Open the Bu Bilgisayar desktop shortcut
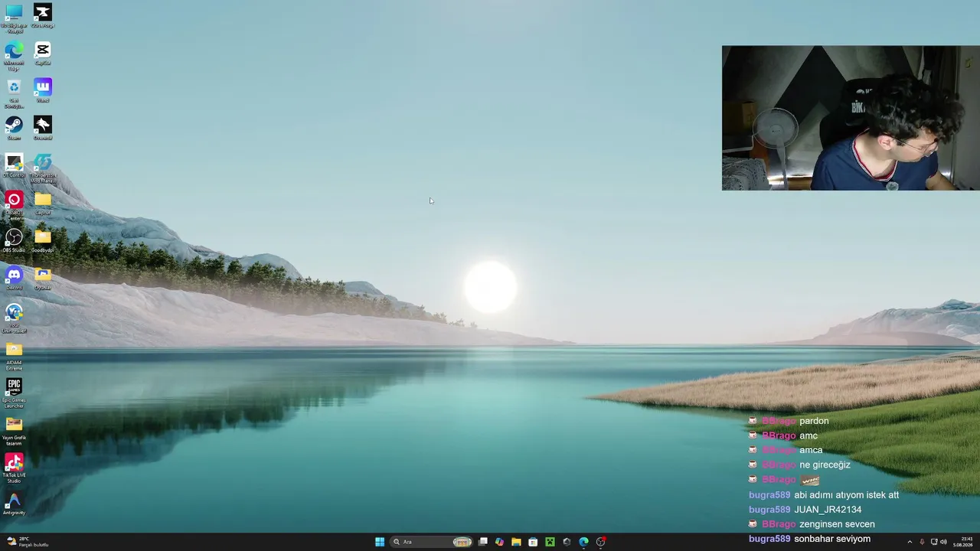Screen dimensions: 980x551 [14, 17]
